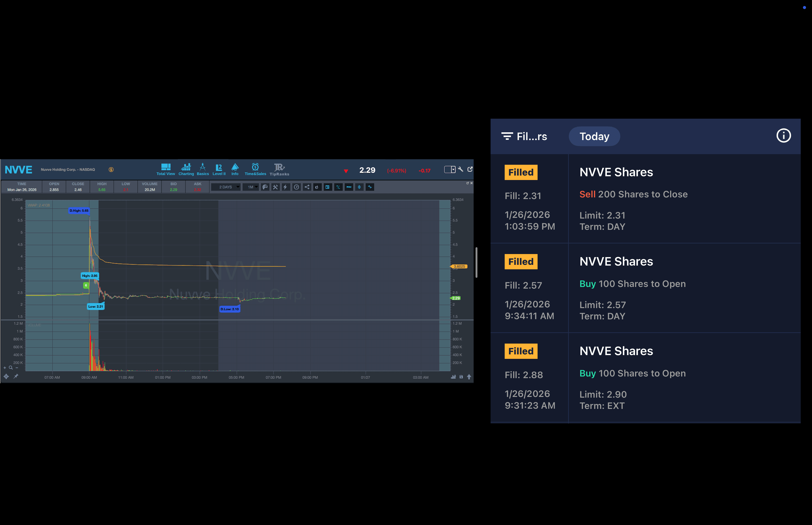Open chart tools wrench-and-hammer icon
812x525 pixels.
pos(275,187)
